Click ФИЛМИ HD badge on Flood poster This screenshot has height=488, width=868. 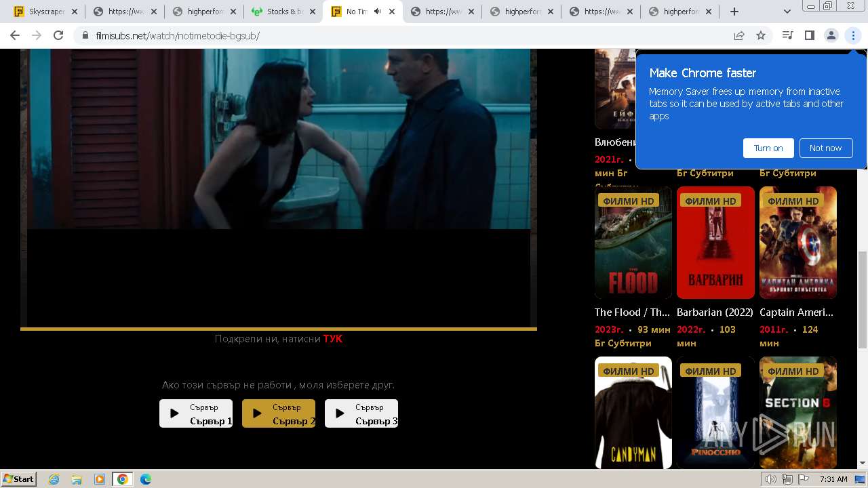(x=629, y=201)
